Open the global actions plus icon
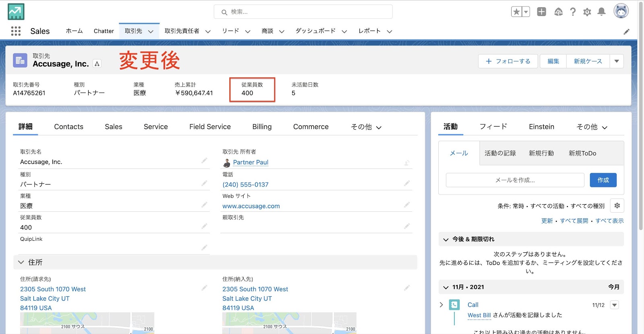This screenshot has height=334, width=644. (x=541, y=12)
